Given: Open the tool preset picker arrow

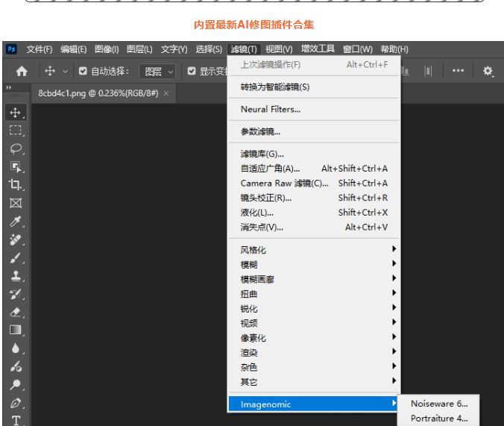Looking at the screenshot, I should (x=66, y=71).
